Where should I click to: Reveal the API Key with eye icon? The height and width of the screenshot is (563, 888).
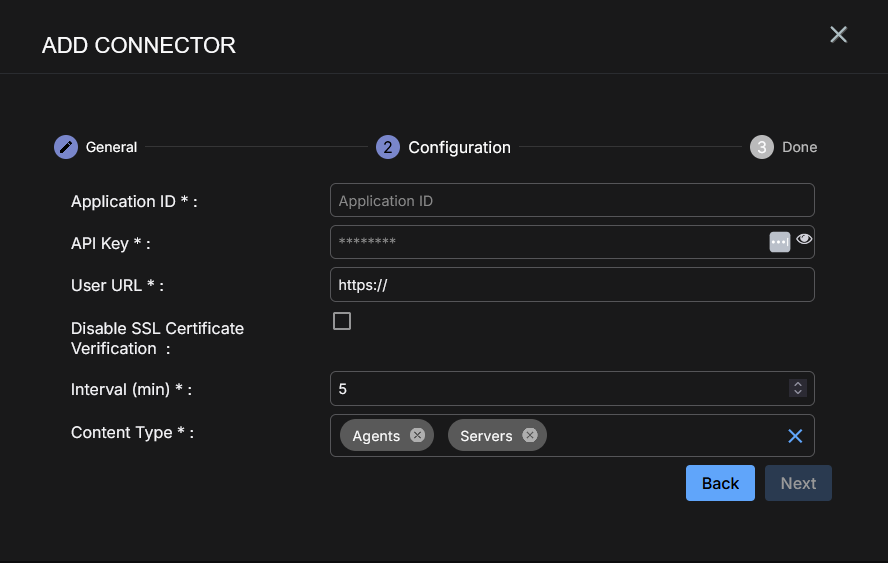[804, 240]
